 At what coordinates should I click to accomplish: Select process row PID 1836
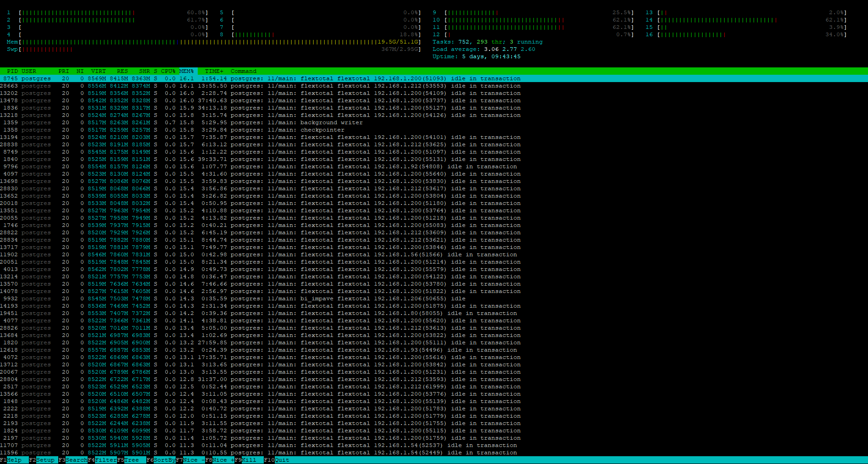click(x=434, y=108)
